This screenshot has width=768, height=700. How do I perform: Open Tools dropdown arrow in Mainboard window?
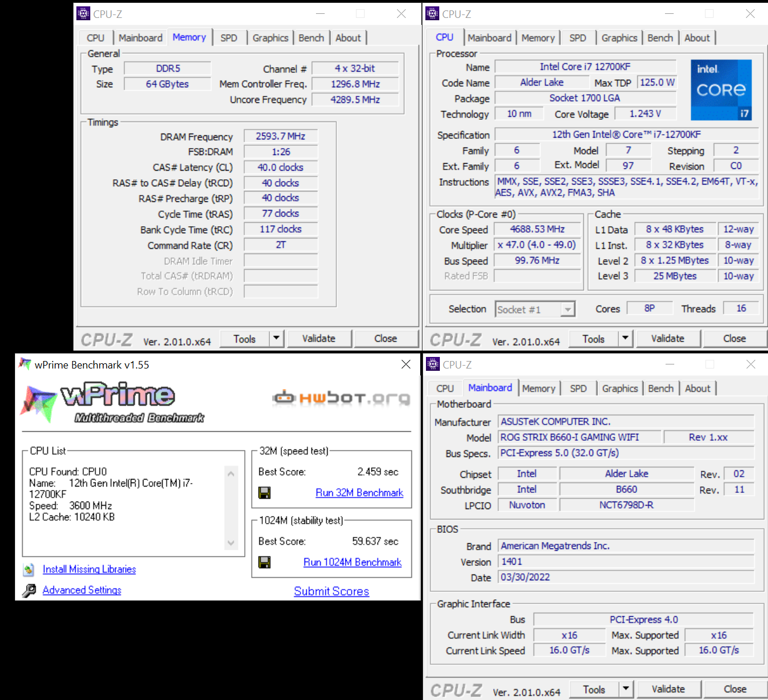[x=626, y=688]
